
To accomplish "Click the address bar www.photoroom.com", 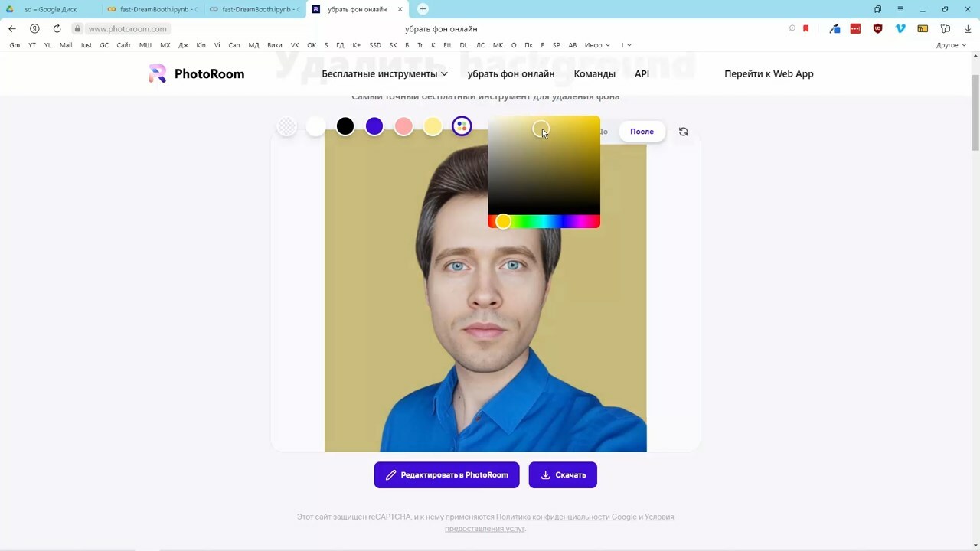I will [127, 29].
